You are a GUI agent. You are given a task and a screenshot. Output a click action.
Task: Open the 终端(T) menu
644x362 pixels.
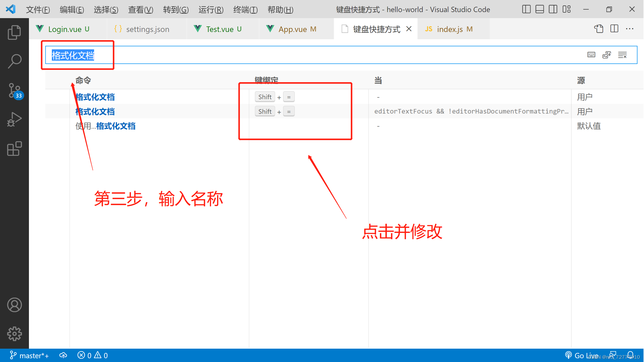[x=245, y=10]
